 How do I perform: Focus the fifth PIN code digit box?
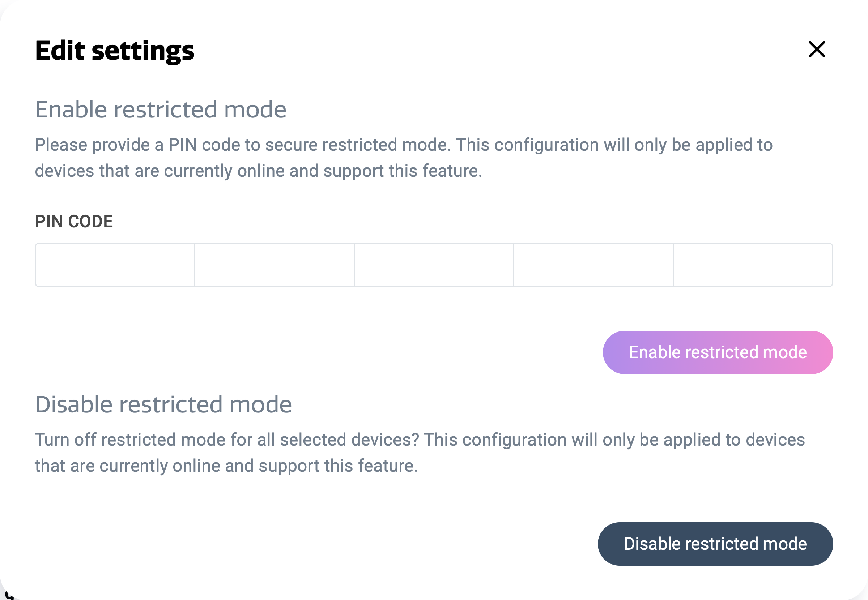click(753, 265)
